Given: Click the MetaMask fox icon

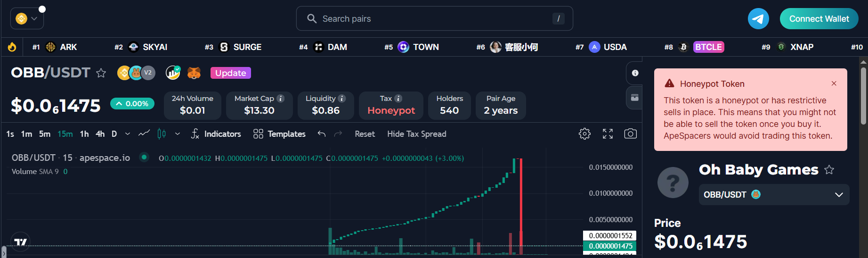Looking at the screenshot, I should (x=194, y=73).
